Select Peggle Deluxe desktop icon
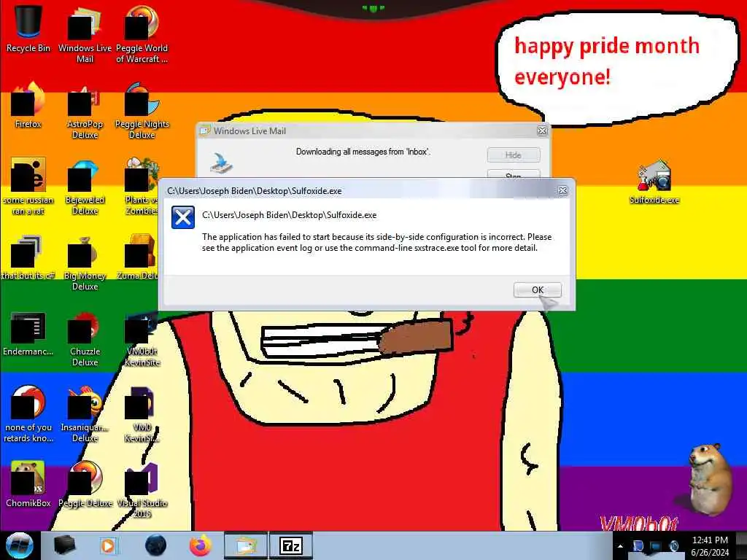Screen dimensions: 747x560 pos(85,484)
